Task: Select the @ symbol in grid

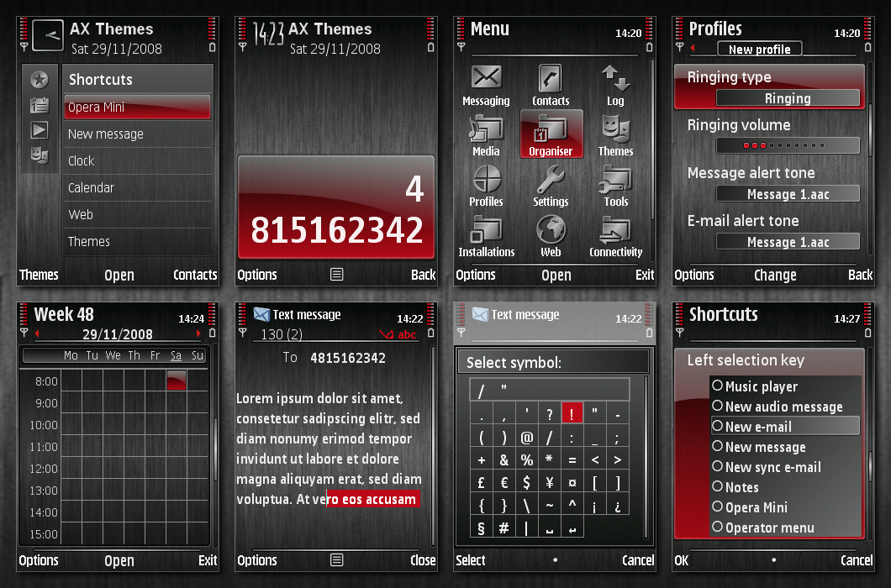Action: point(527,438)
